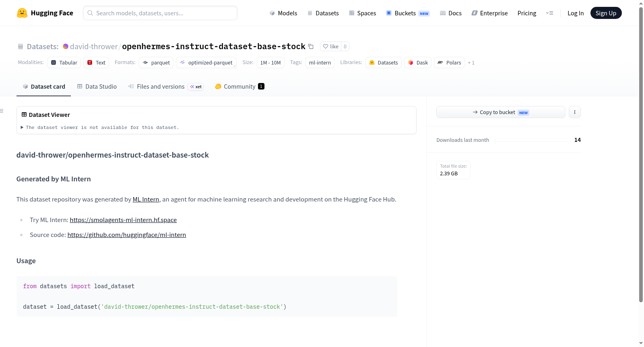Filter by Tabular modality tag
Screen dimensions: 644x347
(x=64, y=62)
